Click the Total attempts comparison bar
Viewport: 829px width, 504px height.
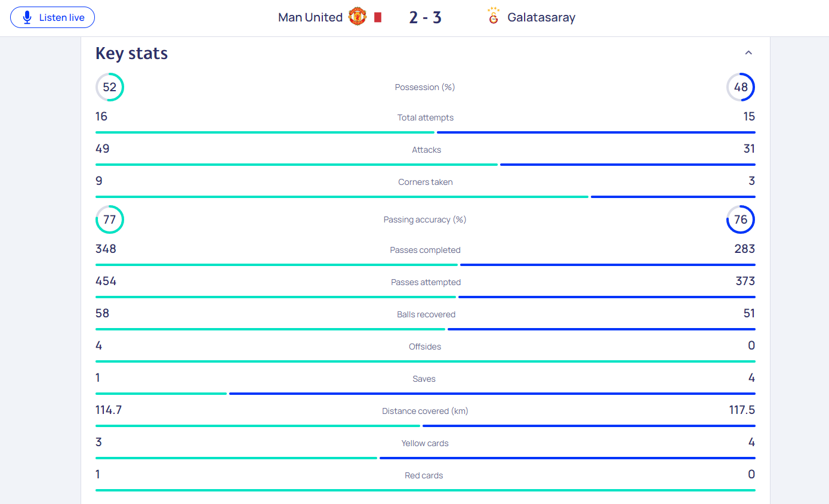[426, 132]
